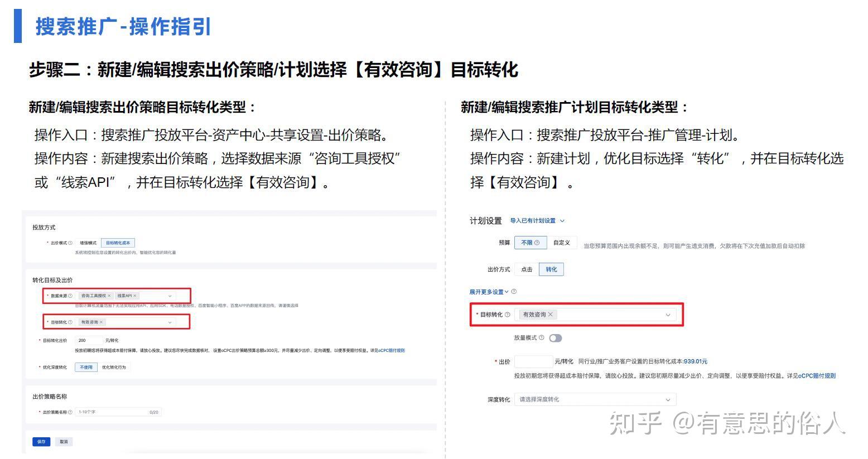Click help icon inside 不限 budget option
The image size is (868, 459).
537,243
